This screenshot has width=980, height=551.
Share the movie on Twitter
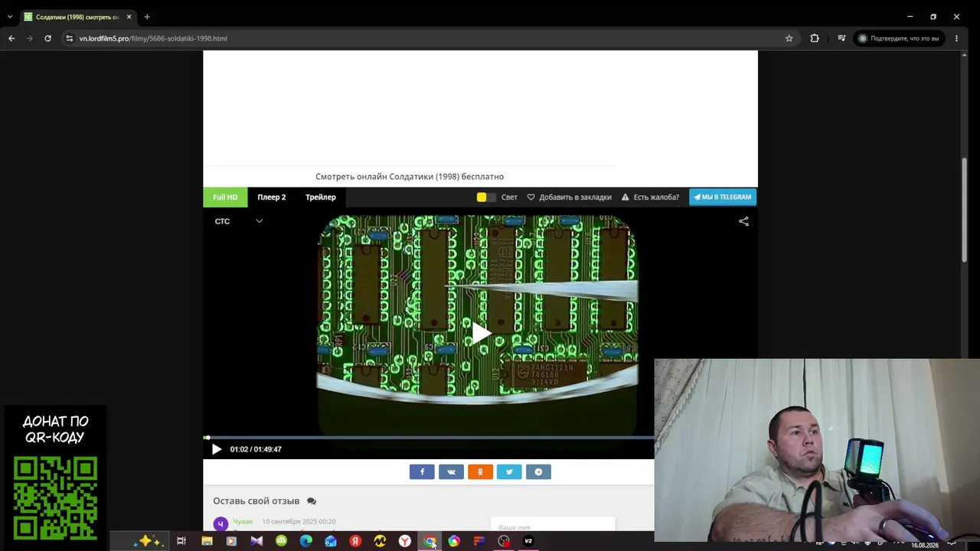pyautogui.click(x=509, y=471)
